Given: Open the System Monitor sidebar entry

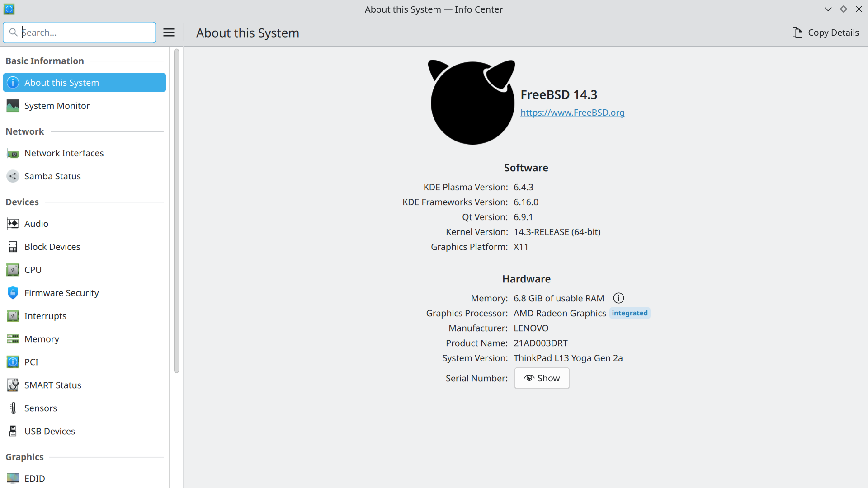Looking at the screenshot, I should pos(57,106).
